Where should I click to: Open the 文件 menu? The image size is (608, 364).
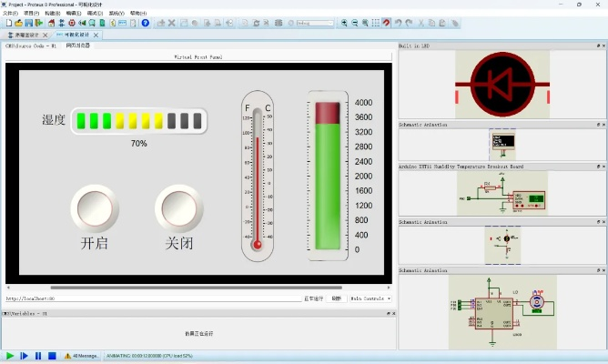click(x=10, y=14)
